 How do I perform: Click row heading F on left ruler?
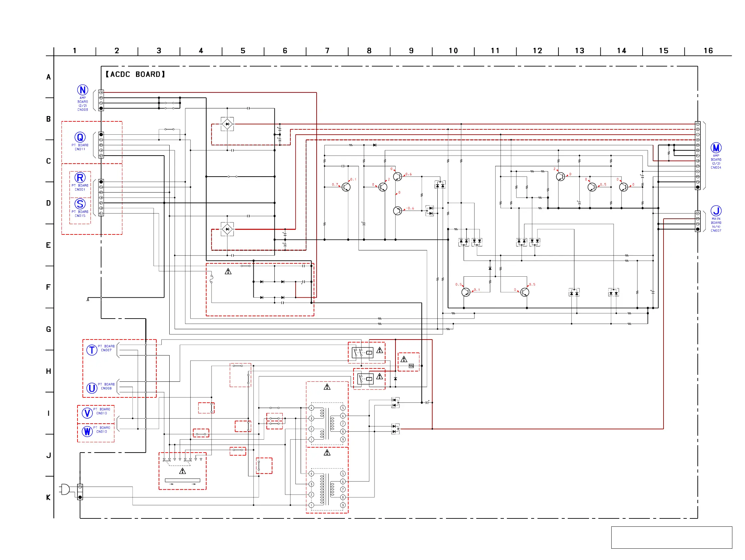pos(49,287)
